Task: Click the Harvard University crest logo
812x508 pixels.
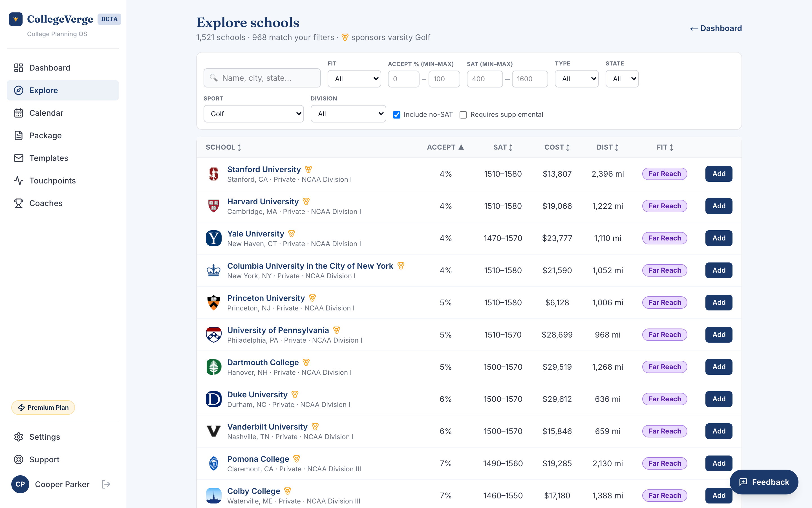Action: 213,206
